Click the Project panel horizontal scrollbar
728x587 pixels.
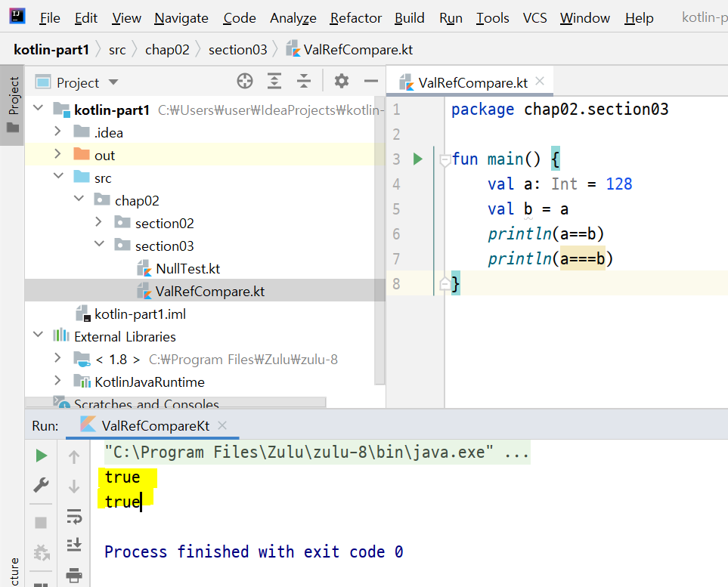click(176, 402)
